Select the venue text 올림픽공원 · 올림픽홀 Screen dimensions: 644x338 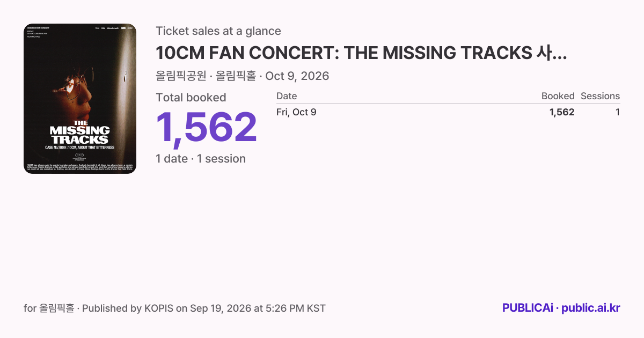pos(206,76)
